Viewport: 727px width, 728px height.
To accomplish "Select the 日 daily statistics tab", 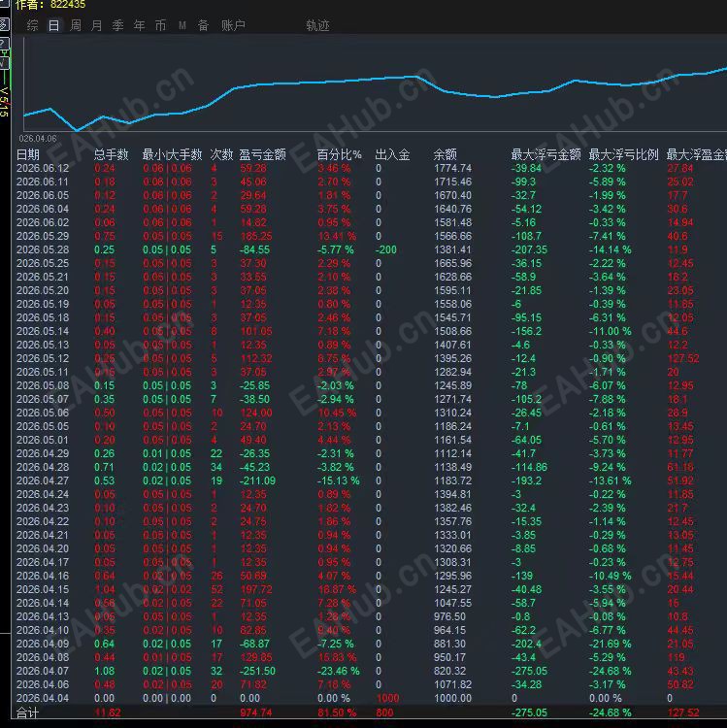I will 53,25.
